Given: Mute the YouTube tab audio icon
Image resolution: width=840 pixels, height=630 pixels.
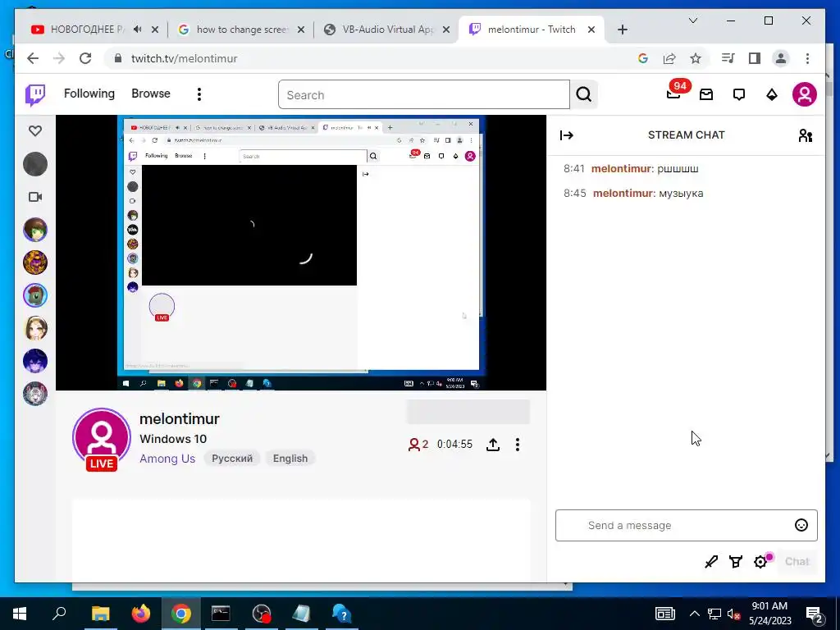Looking at the screenshot, I should click(138, 30).
